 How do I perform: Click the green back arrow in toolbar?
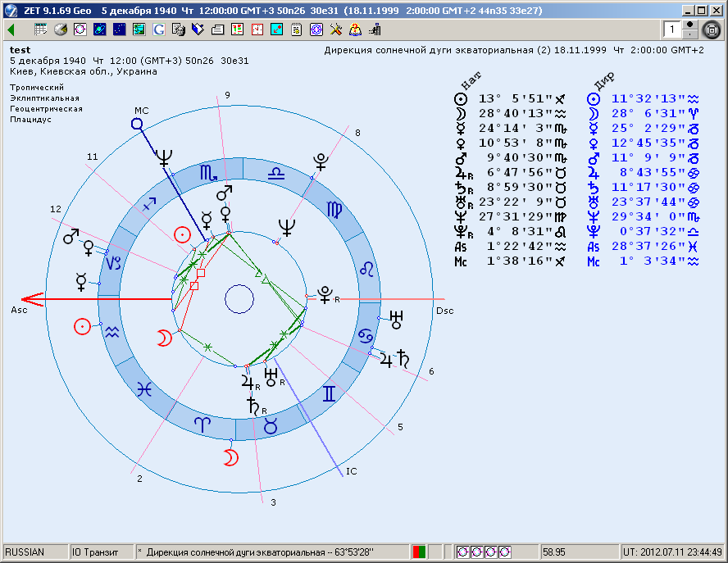11,30
